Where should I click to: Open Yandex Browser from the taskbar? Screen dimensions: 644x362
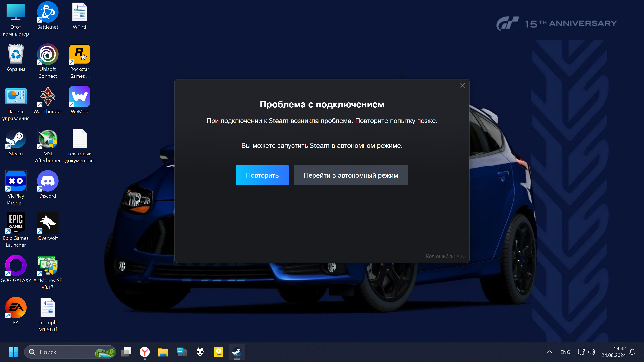[145, 352]
